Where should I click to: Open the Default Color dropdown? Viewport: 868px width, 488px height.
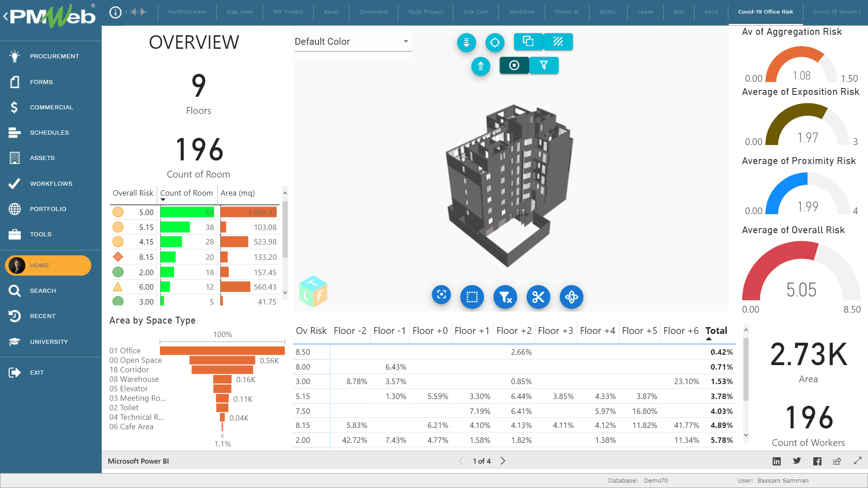point(353,42)
